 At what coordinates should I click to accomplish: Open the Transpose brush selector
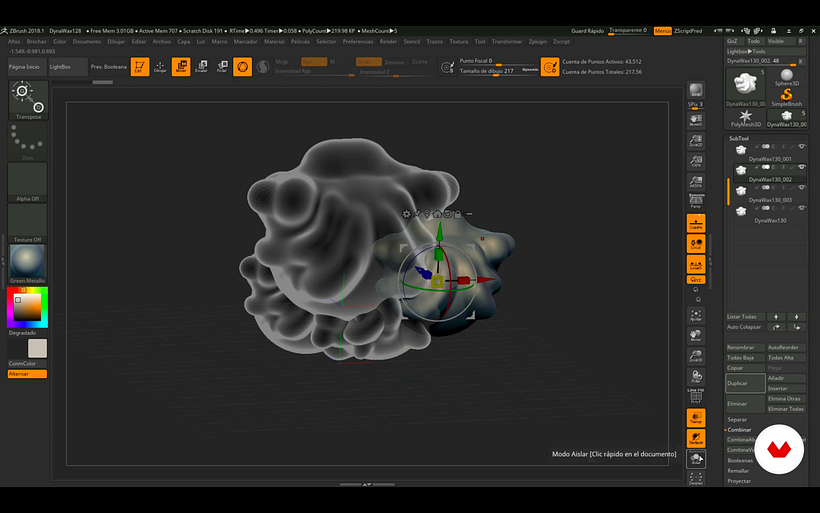click(28, 100)
